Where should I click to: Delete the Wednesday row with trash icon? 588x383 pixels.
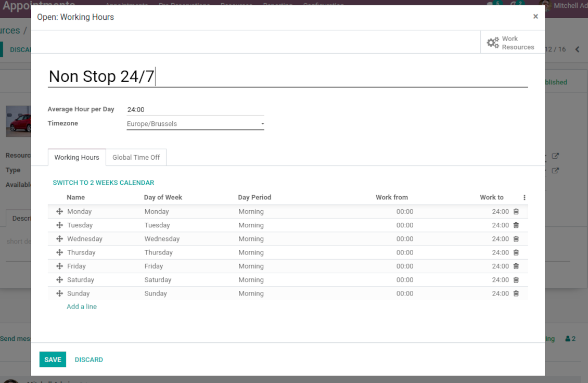[x=516, y=239]
